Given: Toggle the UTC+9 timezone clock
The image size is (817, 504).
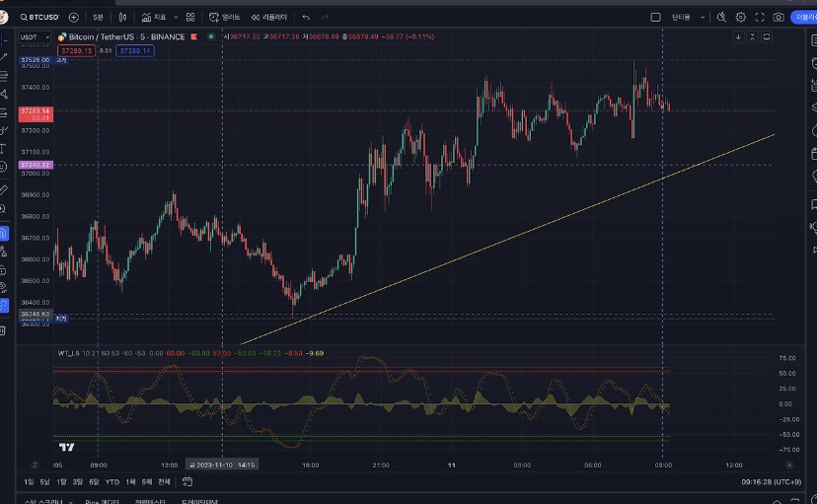Looking at the screenshot, I should click(x=771, y=481).
